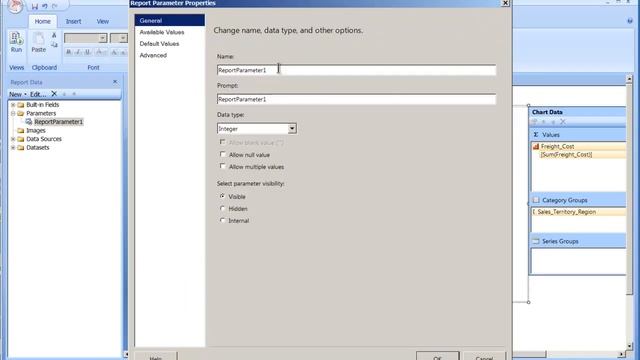
Task: Click Edit... in Report Data toolbar
Action: pos(38,94)
